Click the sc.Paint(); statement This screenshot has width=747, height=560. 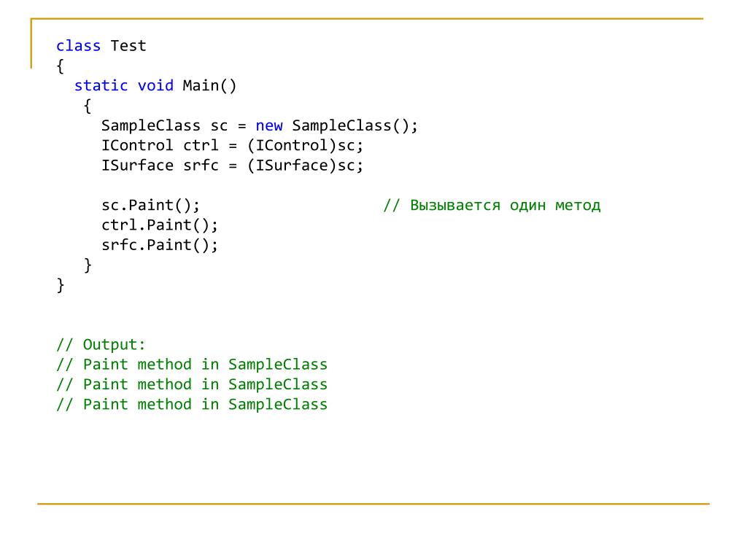(x=150, y=205)
